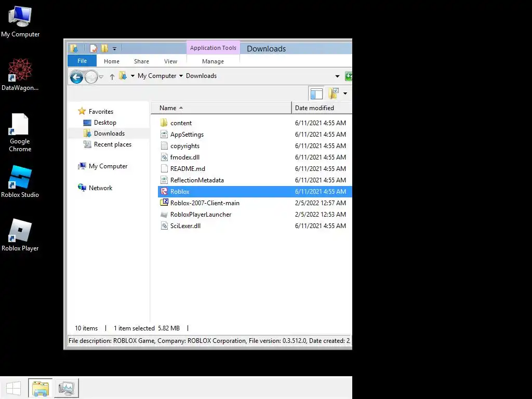532x399 pixels.
Task: Switch to the Share ribbon tab
Action: [x=141, y=61]
